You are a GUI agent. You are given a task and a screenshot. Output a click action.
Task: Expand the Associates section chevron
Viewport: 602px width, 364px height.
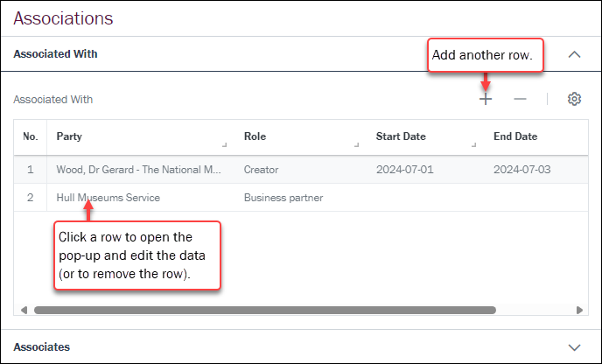(574, 347)
